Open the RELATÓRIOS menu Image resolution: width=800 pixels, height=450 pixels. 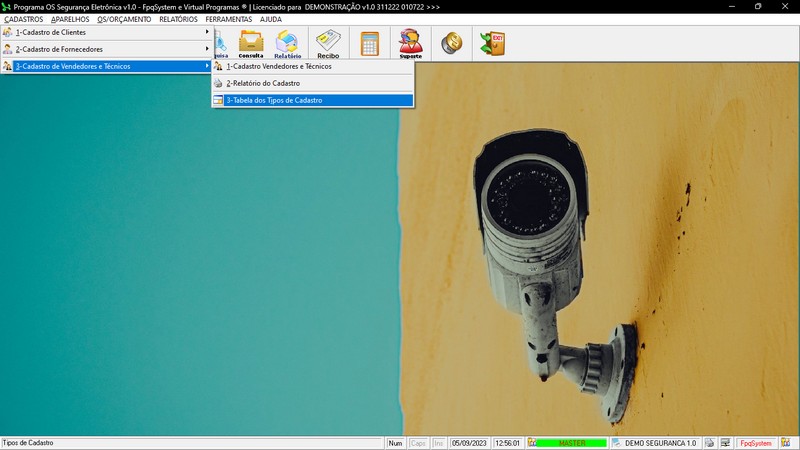point(178,19)
